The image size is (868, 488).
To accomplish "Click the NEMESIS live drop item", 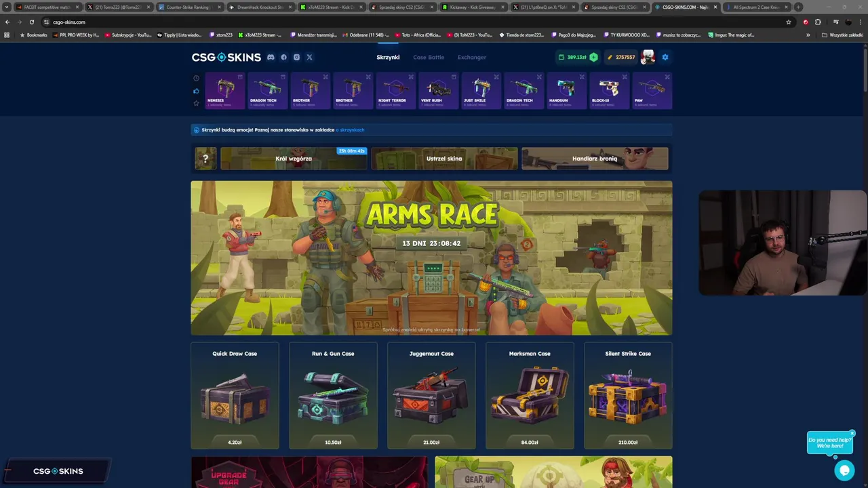I will pyautogui.click(x=224, y=90).
